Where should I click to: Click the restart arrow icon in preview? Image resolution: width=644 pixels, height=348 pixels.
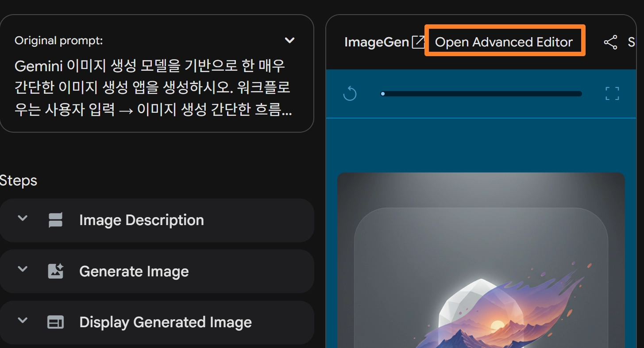coord(350,94)
